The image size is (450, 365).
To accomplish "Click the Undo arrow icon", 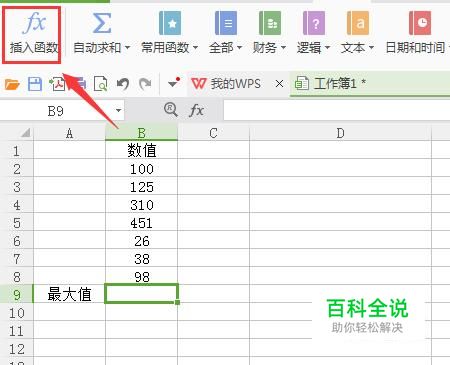I will [x=123, y=84].
